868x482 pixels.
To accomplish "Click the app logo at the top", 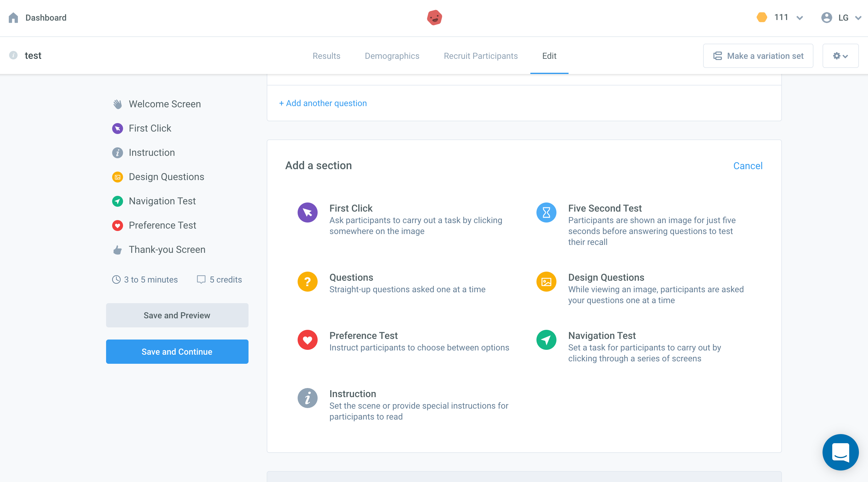I will [434, 18].
